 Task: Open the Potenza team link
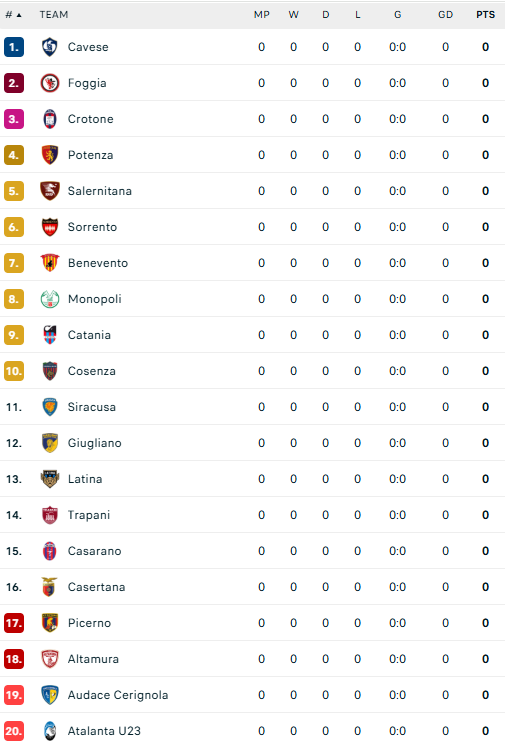(x=91, y=155)
